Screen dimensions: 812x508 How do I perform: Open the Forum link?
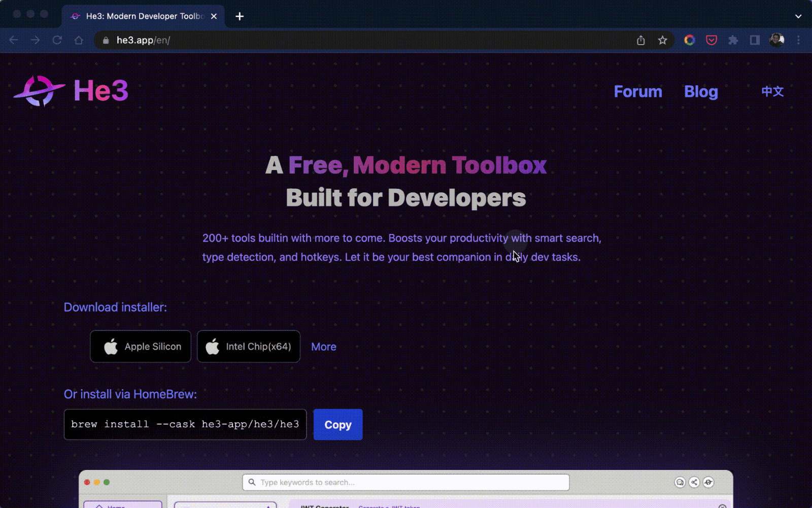click(637, 92)
